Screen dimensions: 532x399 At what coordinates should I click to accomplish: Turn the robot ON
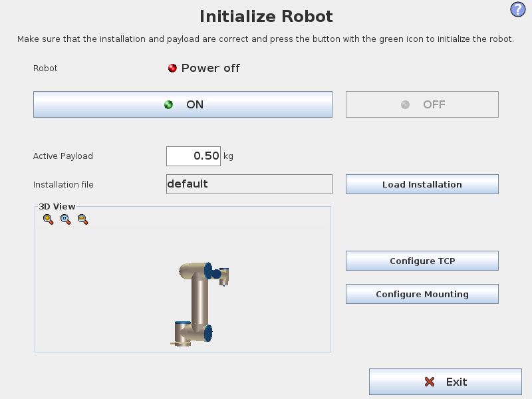click(182, 104)
